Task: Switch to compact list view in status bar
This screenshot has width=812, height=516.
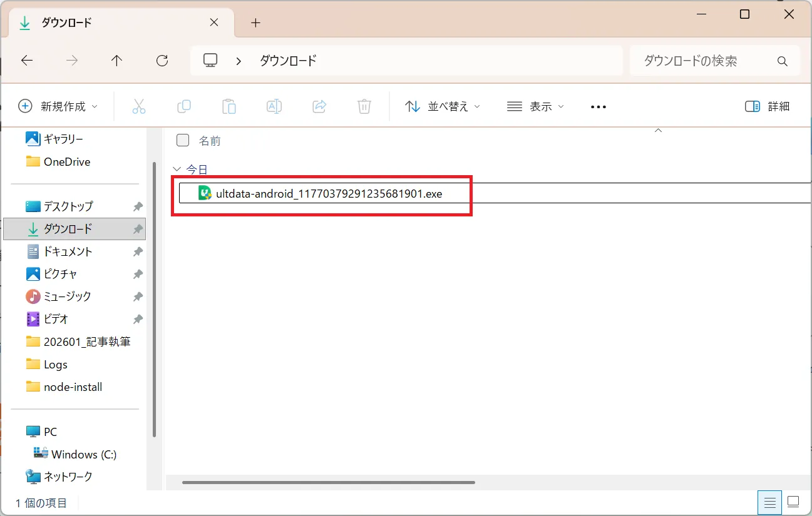Action: 769,502
